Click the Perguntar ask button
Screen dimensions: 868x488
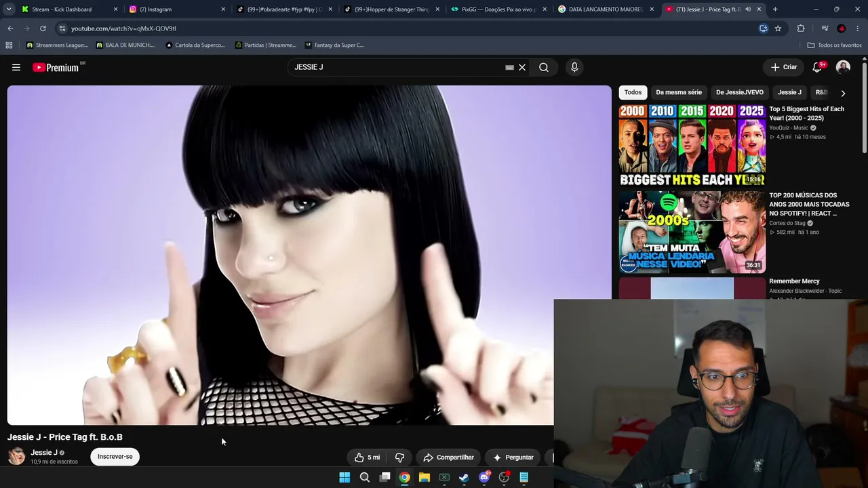pos(513,457)
